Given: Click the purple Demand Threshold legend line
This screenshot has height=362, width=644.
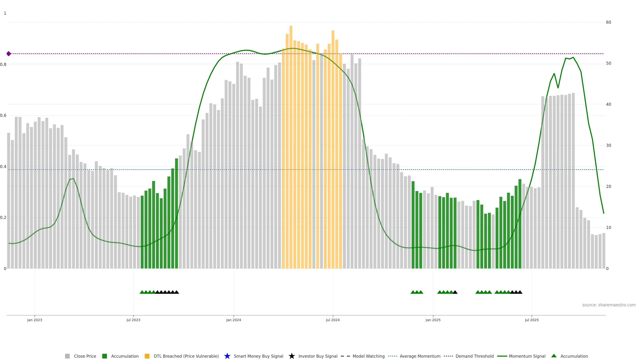Looking at the screenshot, I should tap(448, 356).
